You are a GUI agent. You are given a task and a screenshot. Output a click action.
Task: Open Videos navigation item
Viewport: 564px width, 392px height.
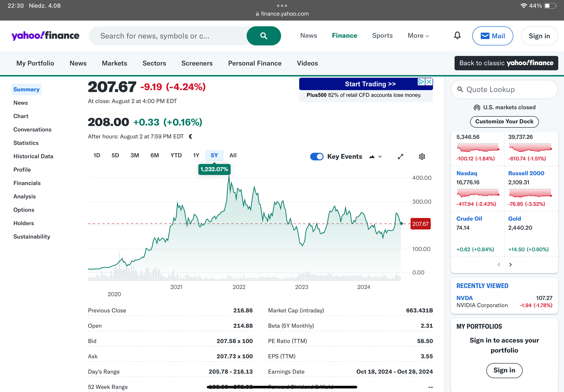[x=307, y=63]
